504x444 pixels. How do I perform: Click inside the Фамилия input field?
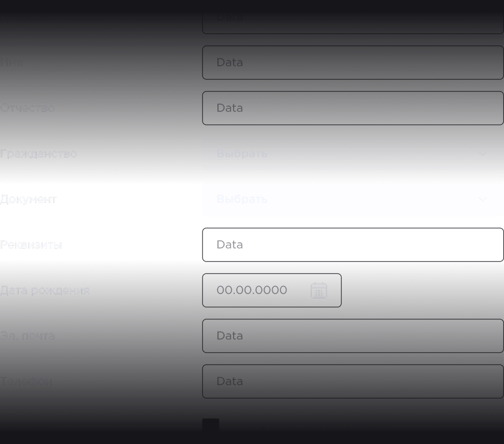353,17
